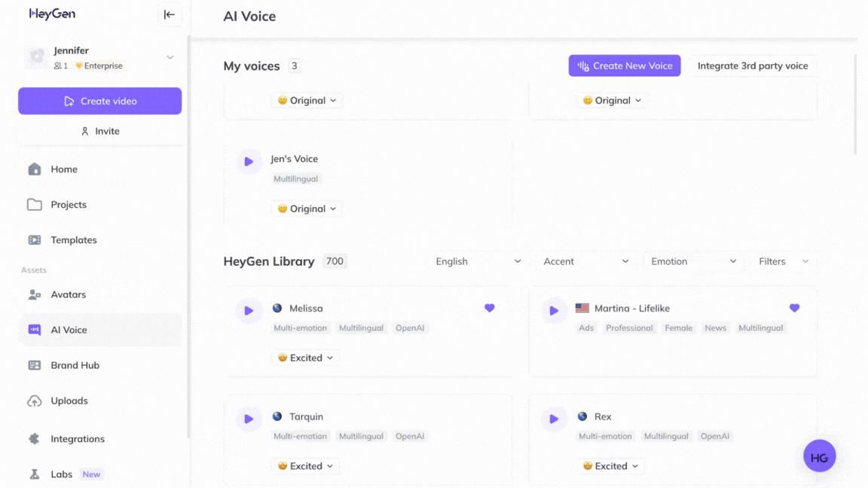Click the sidebar vertical scrollbar
868x488 pixels.
point(188,238)
